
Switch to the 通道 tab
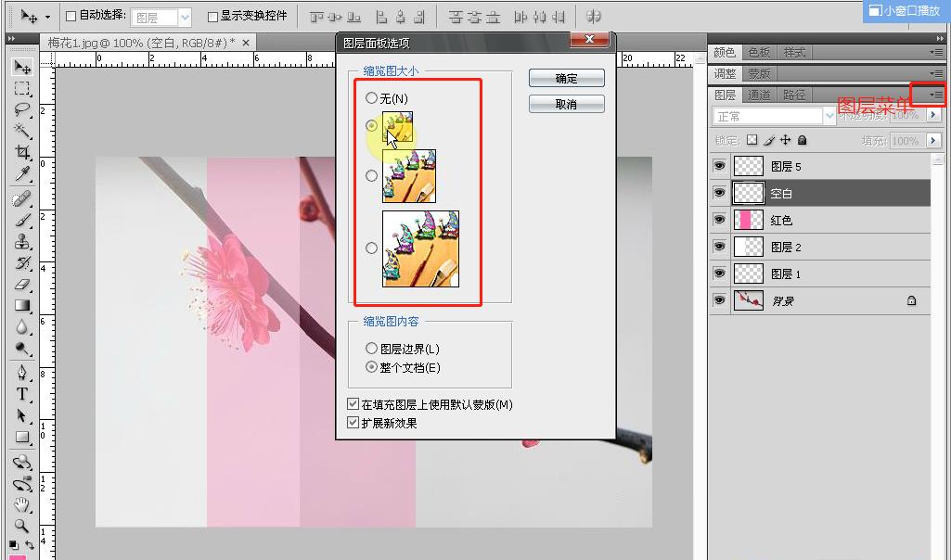pyautogui.click(x=761, y=95)
